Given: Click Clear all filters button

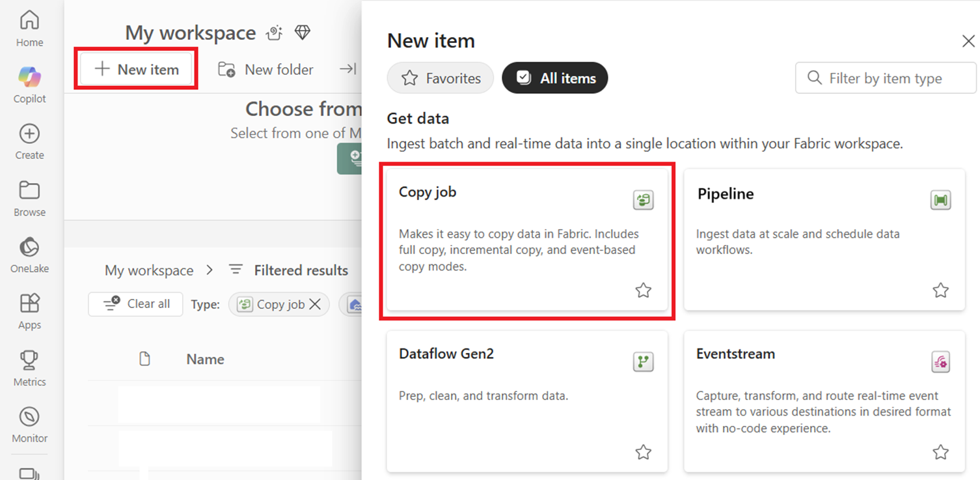Looking at the screenshot, I should pos(135,304).
